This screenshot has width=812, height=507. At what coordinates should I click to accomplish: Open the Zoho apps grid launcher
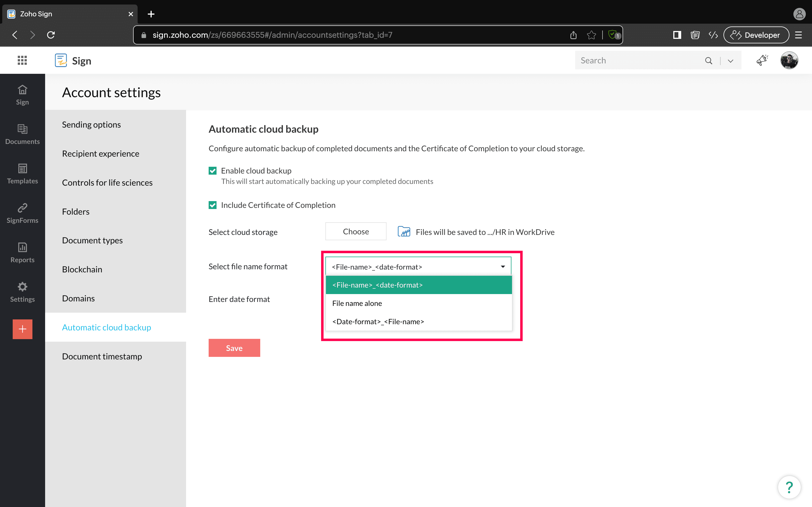pyautogui.click(x=22, y=60)
